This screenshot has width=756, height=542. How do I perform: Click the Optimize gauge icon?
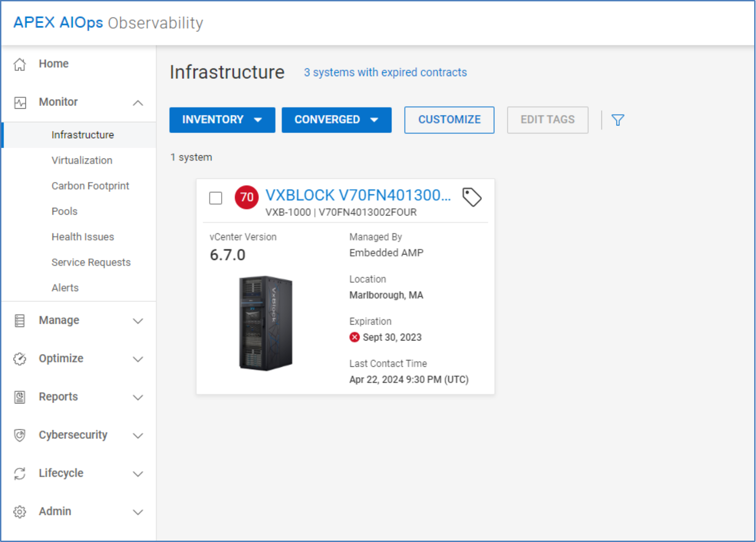[x=19, y=359]
